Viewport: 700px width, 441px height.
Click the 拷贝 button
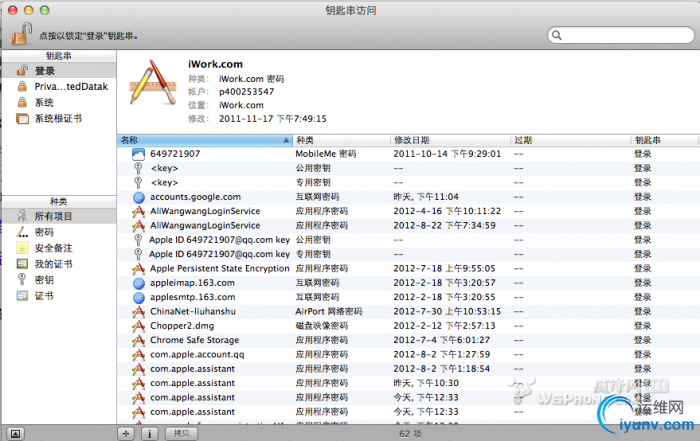point(181,433)
